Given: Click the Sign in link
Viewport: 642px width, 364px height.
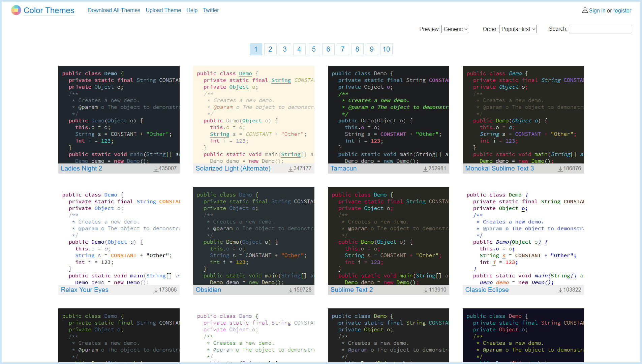Looking at the screenshot, I should point(597,11).
